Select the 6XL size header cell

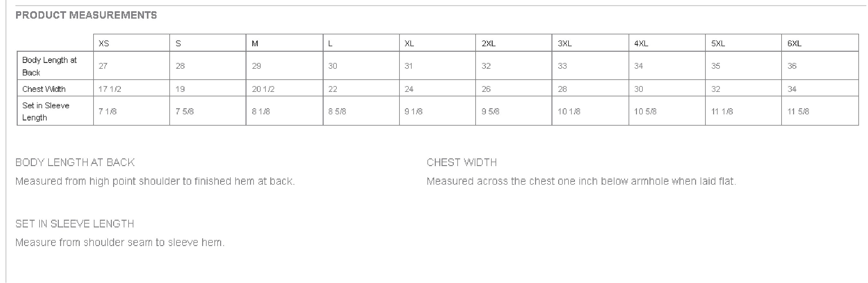[x=794, y=43]
